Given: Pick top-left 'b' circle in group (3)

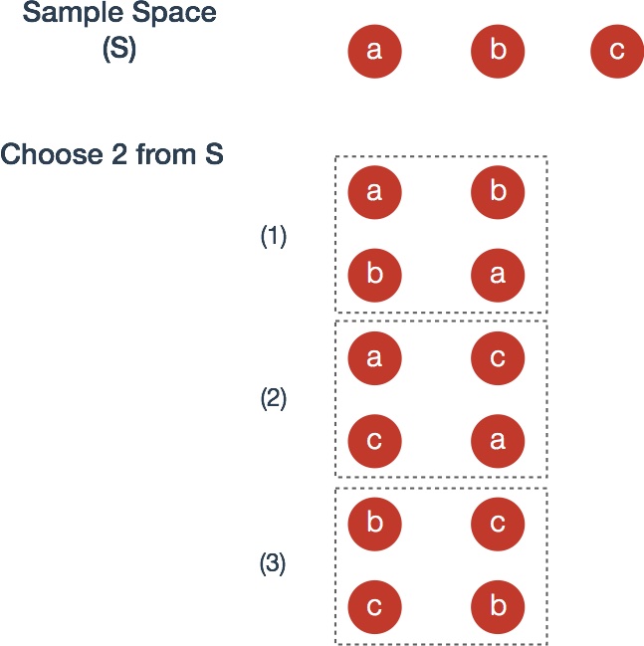Looking at the screenshot, I should (374, 524).
